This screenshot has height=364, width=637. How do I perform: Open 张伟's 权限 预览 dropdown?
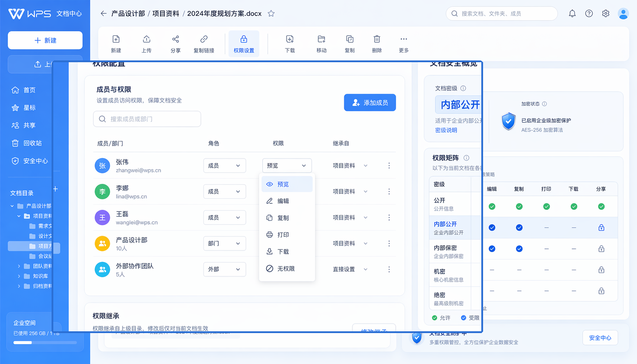pos(287,166)
